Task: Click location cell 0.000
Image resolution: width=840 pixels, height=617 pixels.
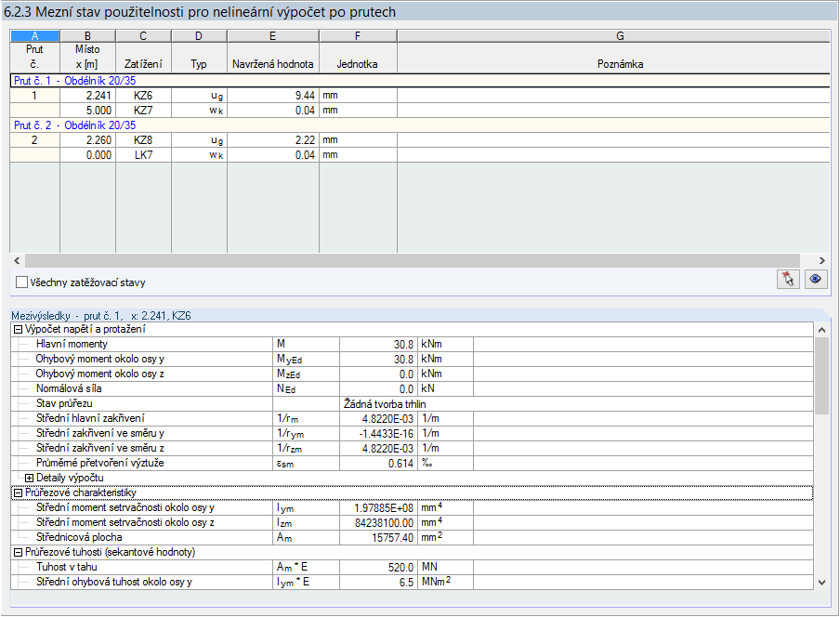Action: click(88, 155)
